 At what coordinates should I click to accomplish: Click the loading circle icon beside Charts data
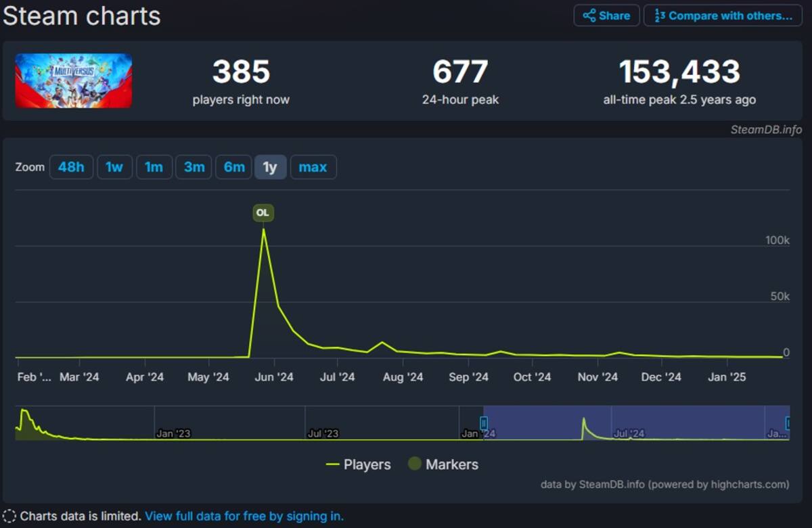(x=9, y=517)
